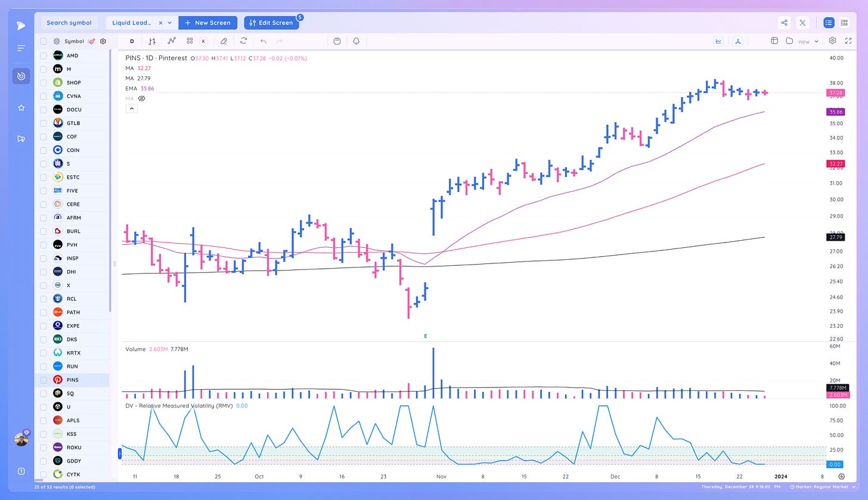Viewport: 868px width, 500px height.
Task: Click the 37.28 current price label
Action: 835,93
